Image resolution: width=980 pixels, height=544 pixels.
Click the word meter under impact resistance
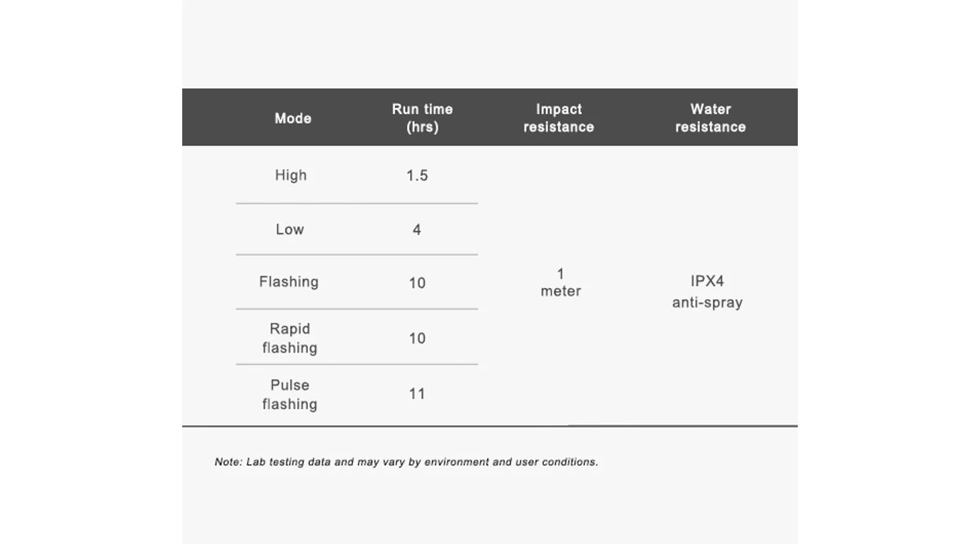tap(560, 291)
